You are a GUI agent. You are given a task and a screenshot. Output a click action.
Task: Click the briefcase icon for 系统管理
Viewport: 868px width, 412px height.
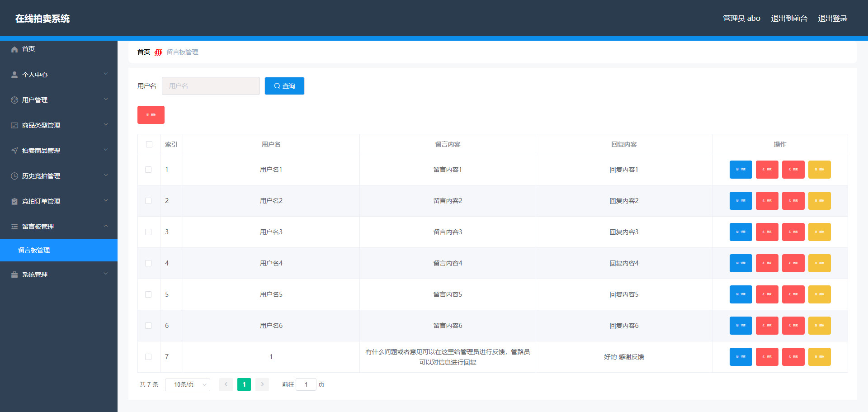point(14,275)
